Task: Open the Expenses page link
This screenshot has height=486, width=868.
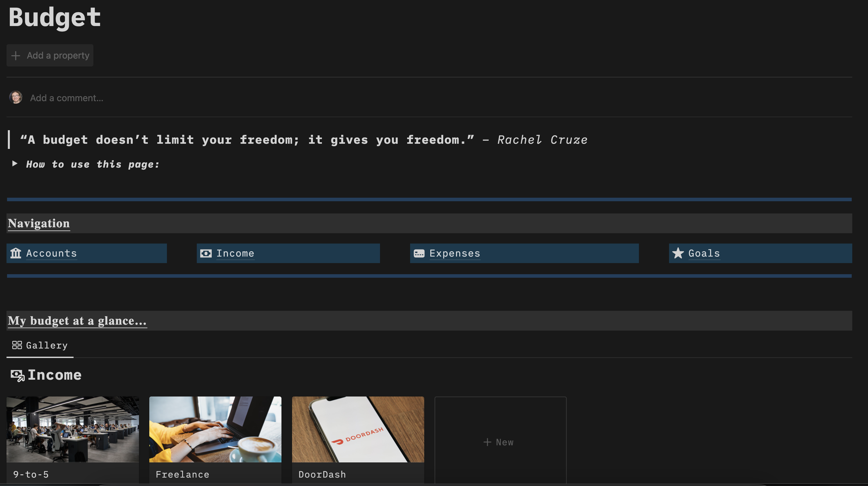Action: [455, 253]
